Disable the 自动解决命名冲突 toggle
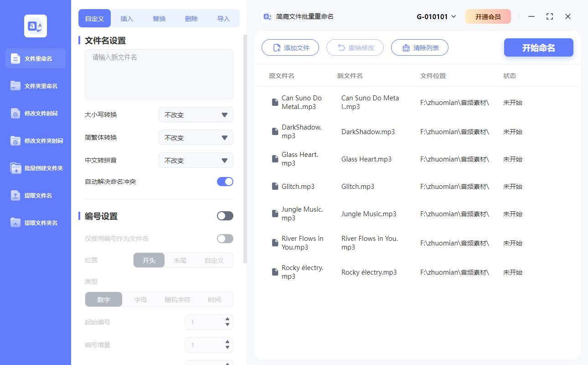Screen dimensions: 588x365 [225, 181]
